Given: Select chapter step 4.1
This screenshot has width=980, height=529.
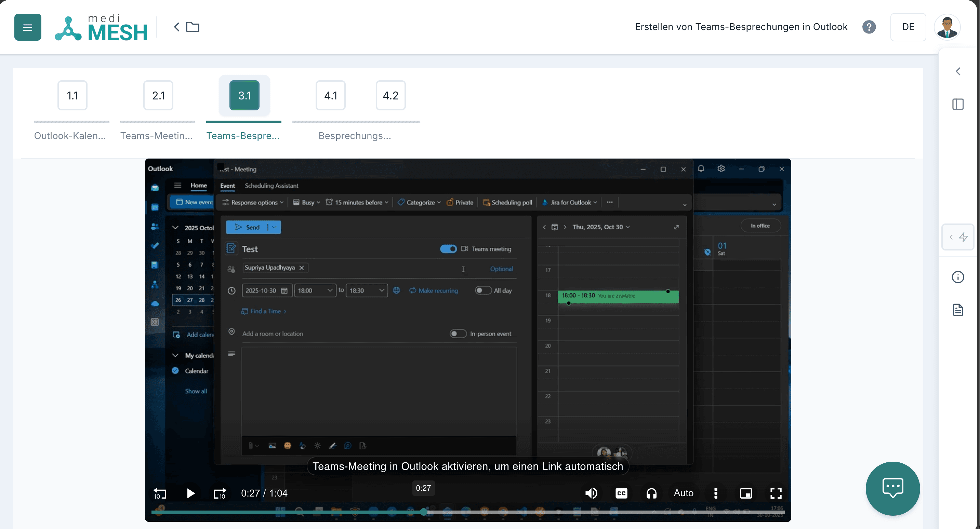Looking at the screenshot, I should pyautogui.click(x=331, y=95).
